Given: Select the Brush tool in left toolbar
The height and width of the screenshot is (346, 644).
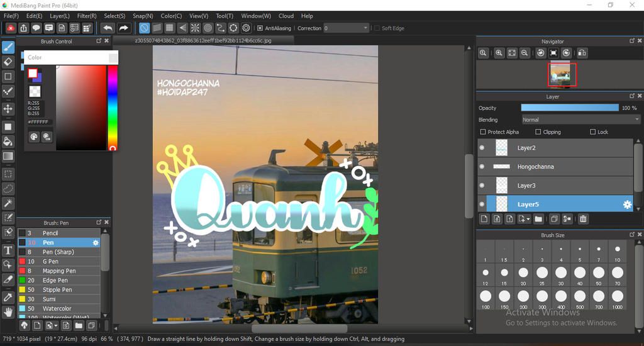Looking at the screenshot, I should point(8,47).
